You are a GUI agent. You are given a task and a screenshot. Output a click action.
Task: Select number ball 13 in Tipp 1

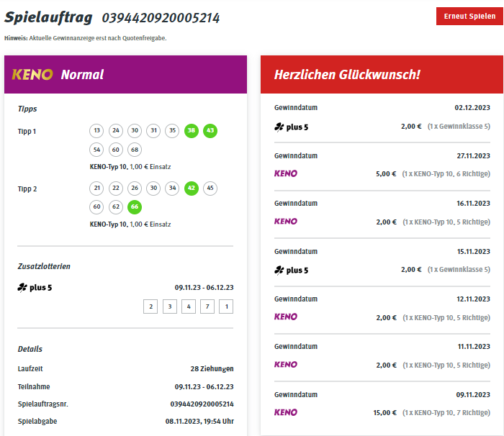[x=96, y=130]
